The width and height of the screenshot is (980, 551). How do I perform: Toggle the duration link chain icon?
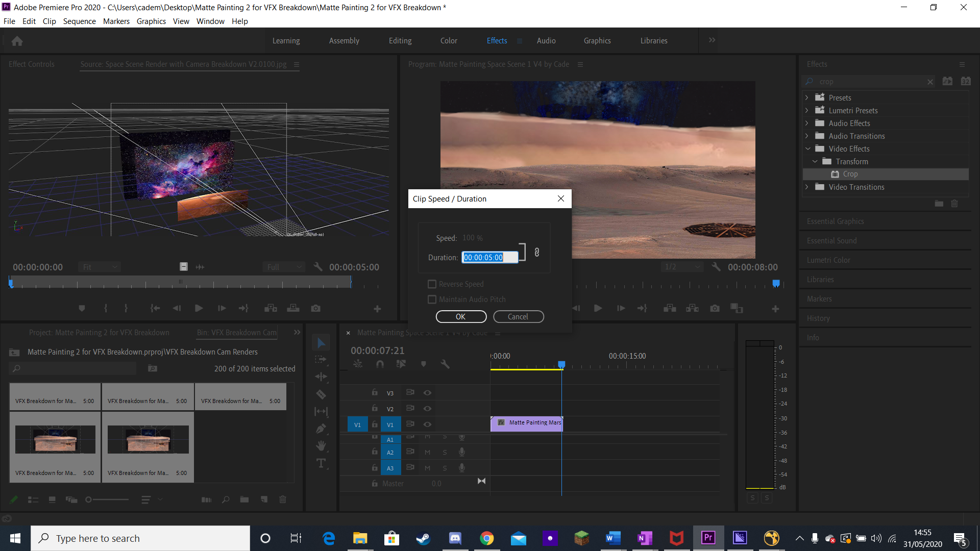[x=537, y=252]
